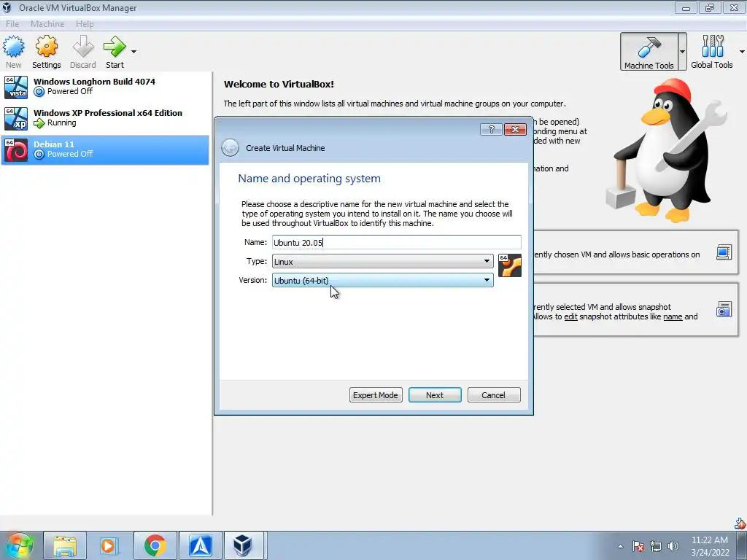
Task: Open Windows Explorer from the taskbar
Action: pyautogui.click(x=65, y=545)
